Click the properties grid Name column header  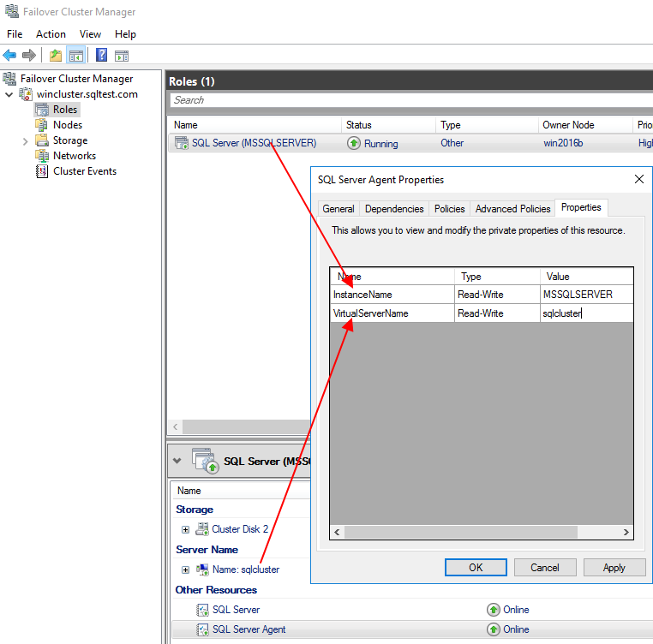point(392,277)
